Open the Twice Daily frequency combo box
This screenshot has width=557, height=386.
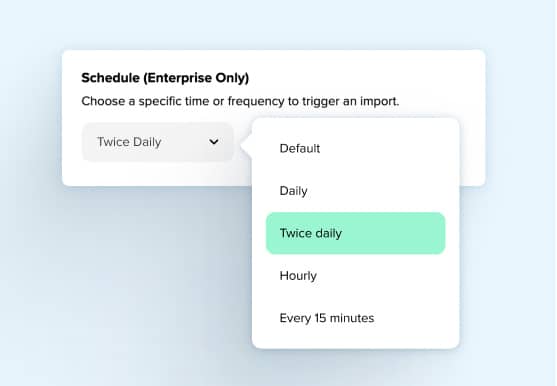158,142
